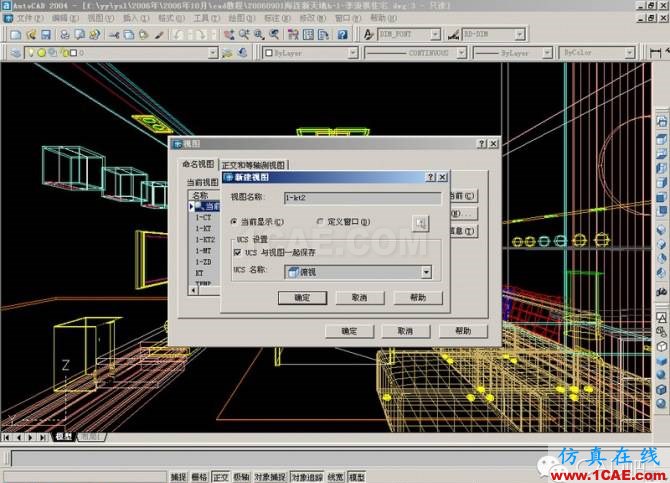The image size is (670, 483).
Task: Click the New drawing toolbar icon
Action: click(x=15, y=35)
